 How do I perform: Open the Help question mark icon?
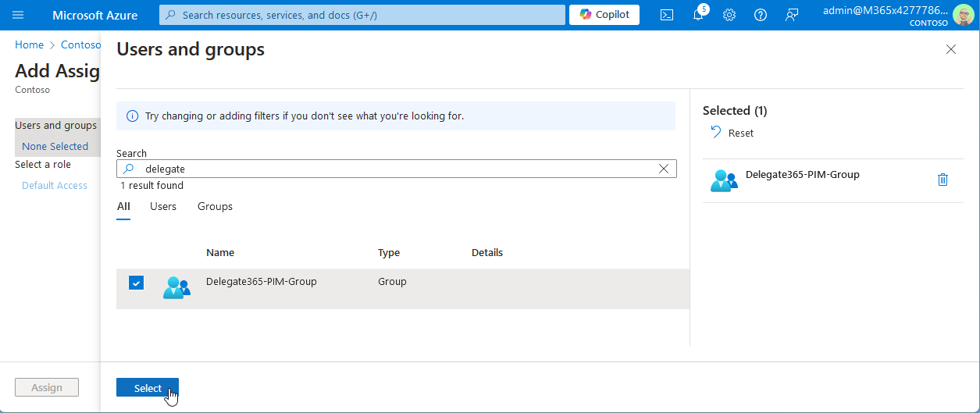click(x=761, y=15)
